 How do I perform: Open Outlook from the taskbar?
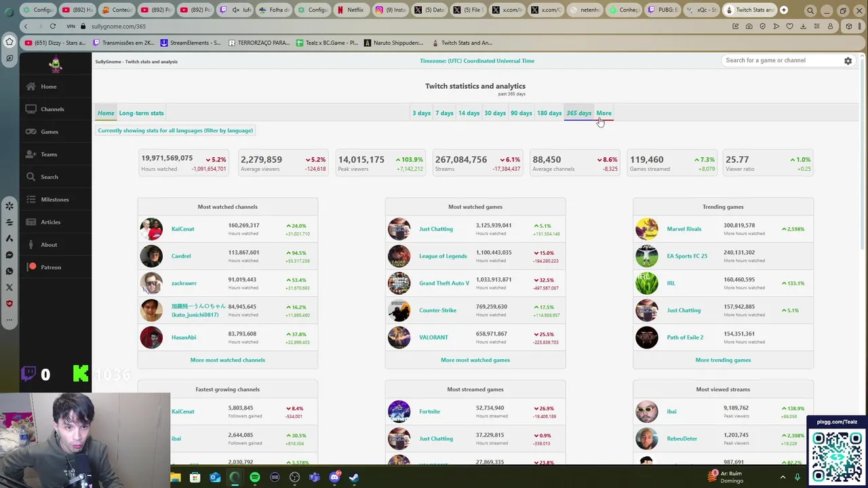tap(215, 478)
